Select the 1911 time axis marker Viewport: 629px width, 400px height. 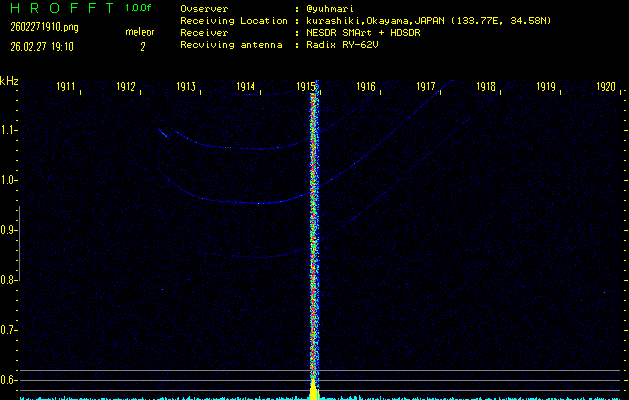click(67, 87)
